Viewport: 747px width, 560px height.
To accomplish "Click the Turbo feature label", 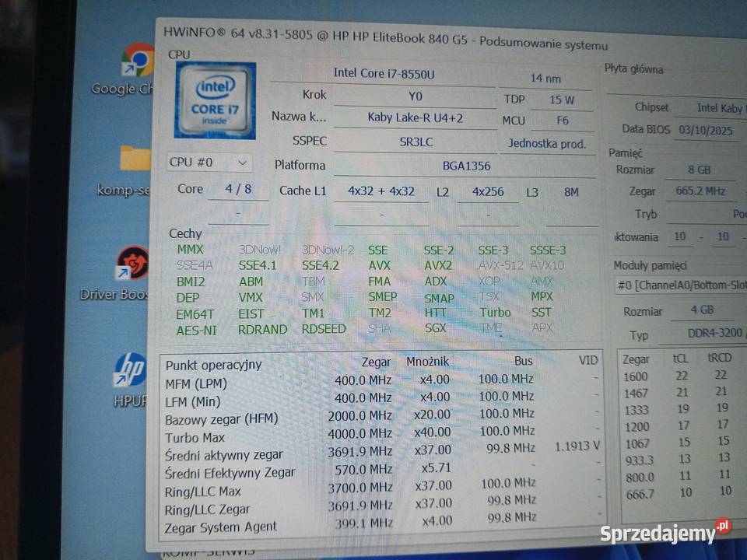I will pyautogui.click(x=495, y=313).
